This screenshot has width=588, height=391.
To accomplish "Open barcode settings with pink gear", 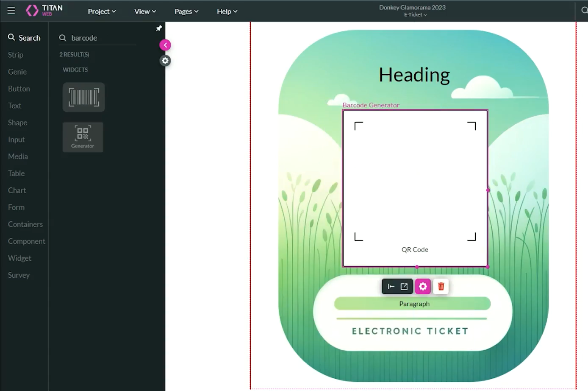I will [x=423, y=287].
